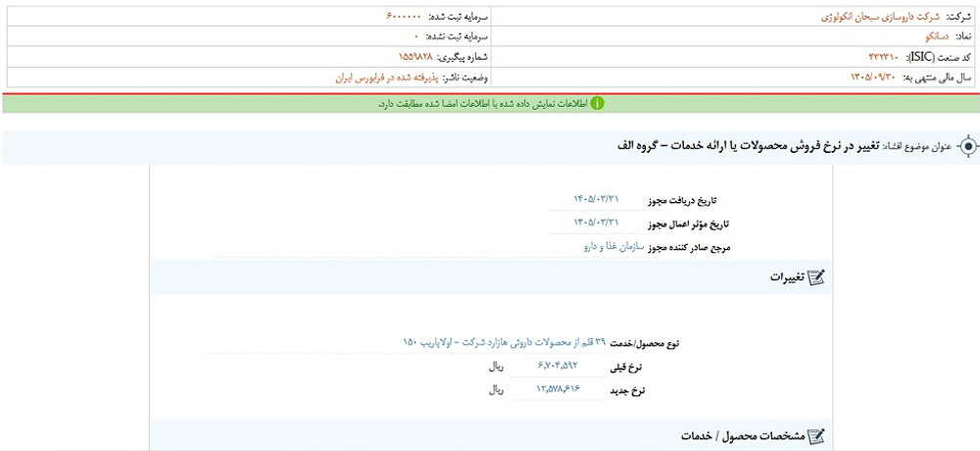Click the label تاریخ دریافت مجوز

pos(684,201)
